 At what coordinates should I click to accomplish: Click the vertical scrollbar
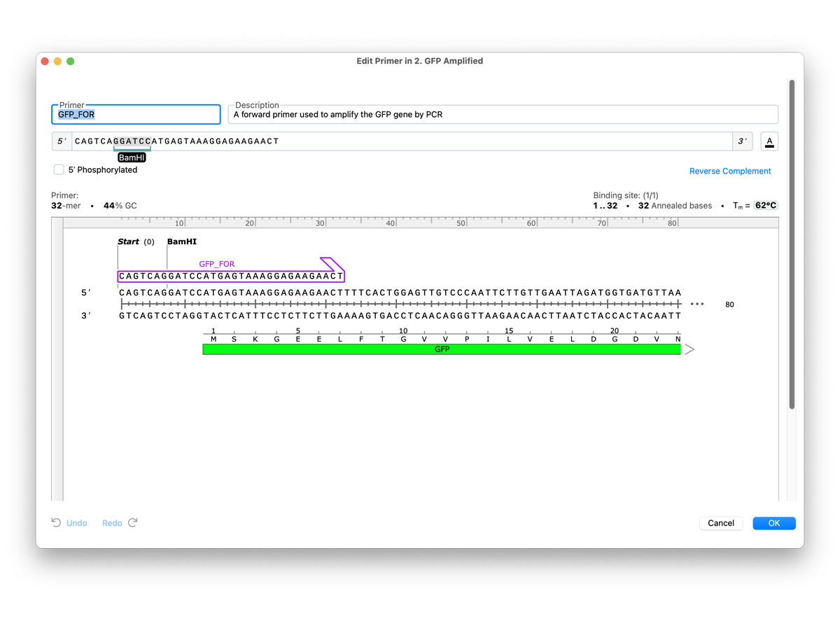point(792,245)
